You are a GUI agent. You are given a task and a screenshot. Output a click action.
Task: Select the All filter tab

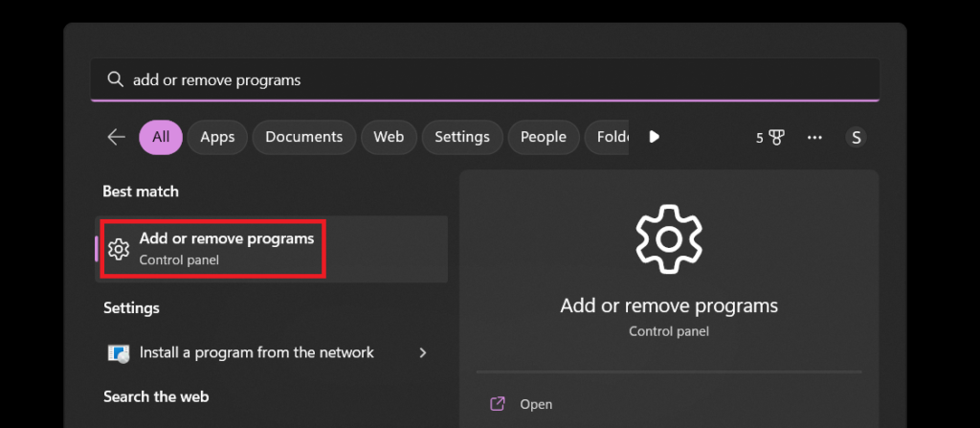(x=161, y=137)
